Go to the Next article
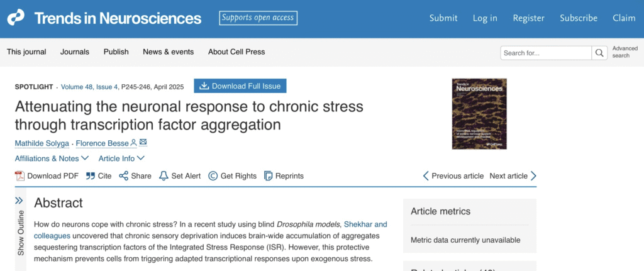The image size is (644, 271). pos(513,175)
